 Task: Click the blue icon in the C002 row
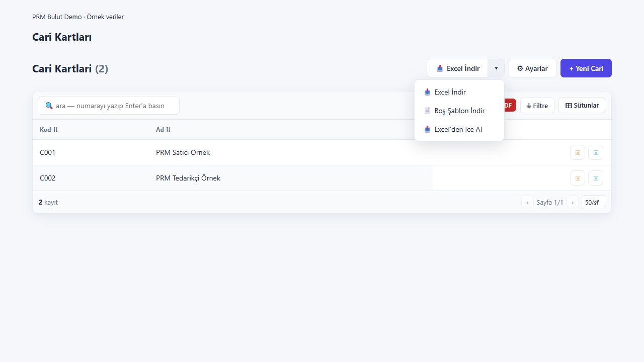click(x=596, y=178)
